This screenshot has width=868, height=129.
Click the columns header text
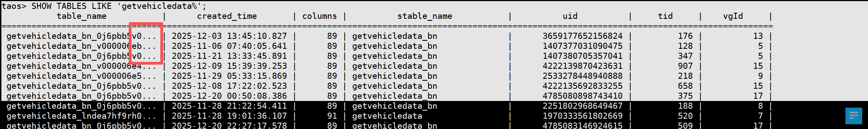tap(319, 16)
